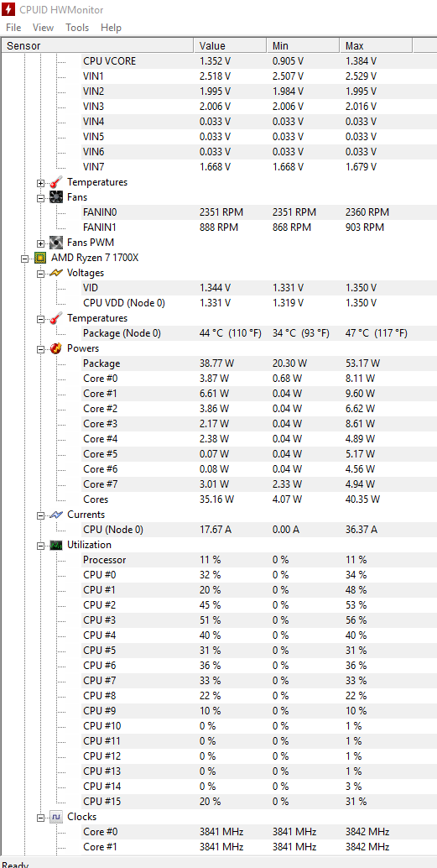This screenshot has width=437, height=868.
Task: Click the CPUID HWMonitor lightning bolt icon
Action: [8, 9]
